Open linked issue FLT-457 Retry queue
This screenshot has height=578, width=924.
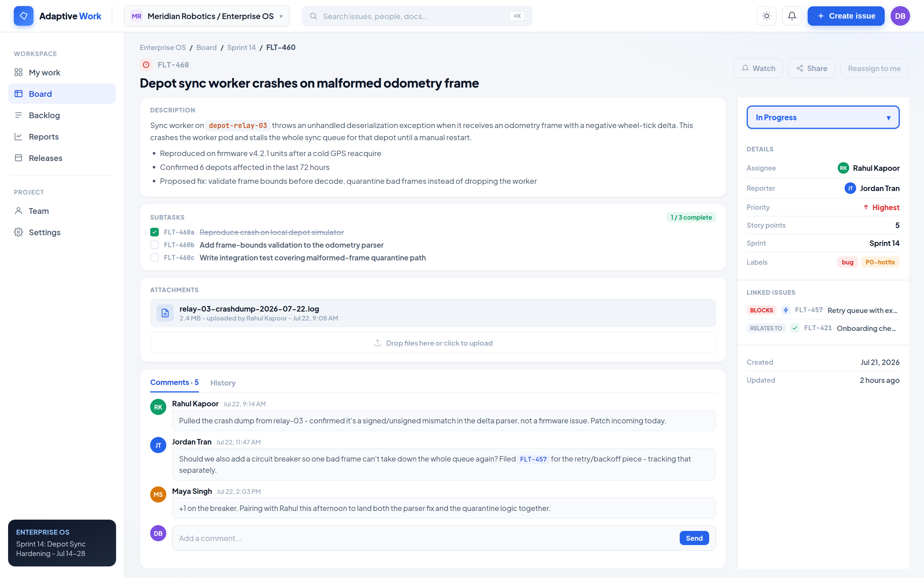[823, 310]
